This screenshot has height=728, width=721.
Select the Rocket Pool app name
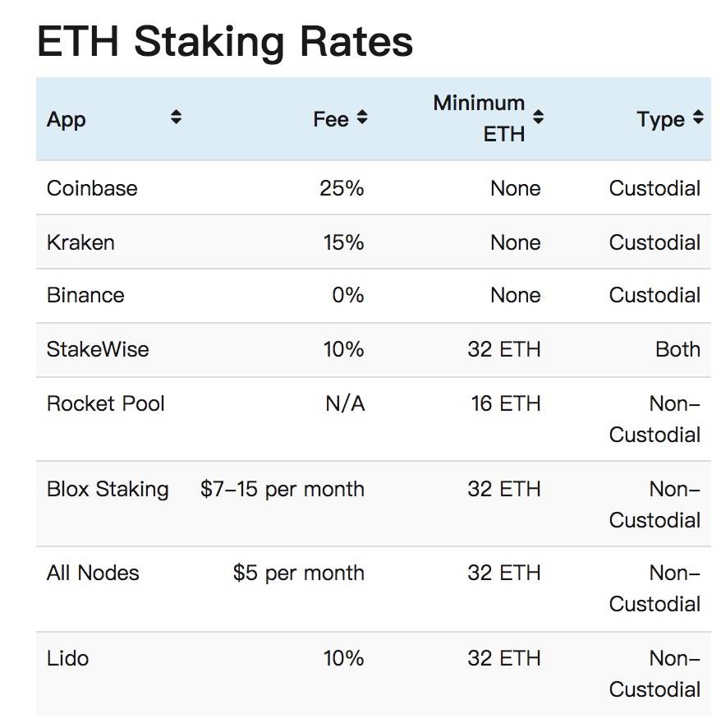[106, 403]
